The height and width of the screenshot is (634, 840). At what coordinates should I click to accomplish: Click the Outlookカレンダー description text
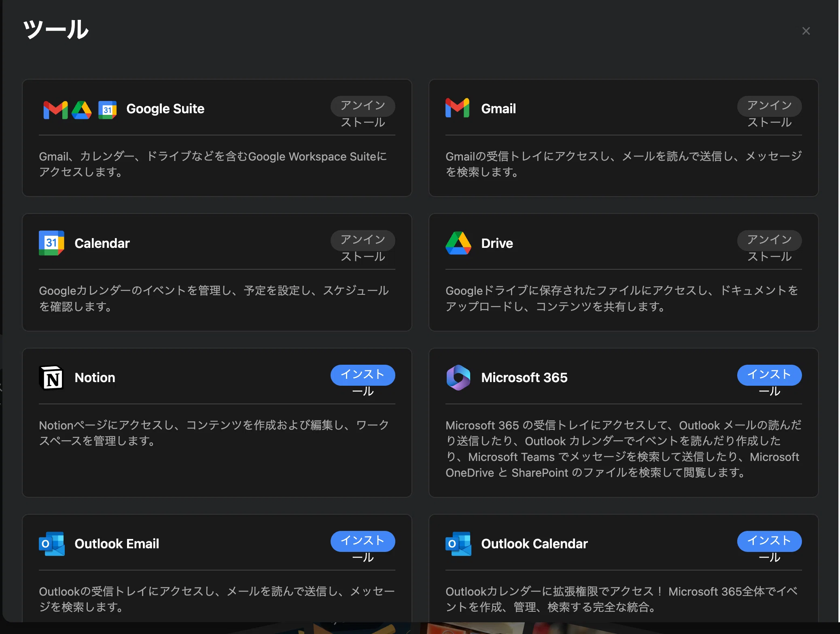click(x=622, y=599)
